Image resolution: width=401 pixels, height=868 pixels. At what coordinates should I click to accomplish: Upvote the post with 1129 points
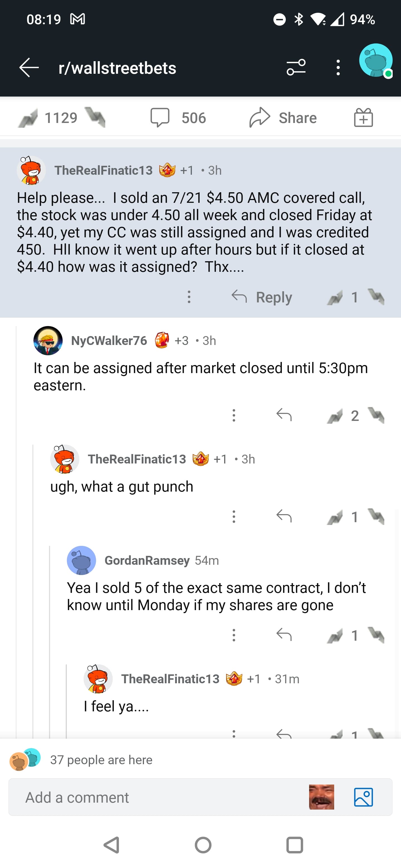28,118
